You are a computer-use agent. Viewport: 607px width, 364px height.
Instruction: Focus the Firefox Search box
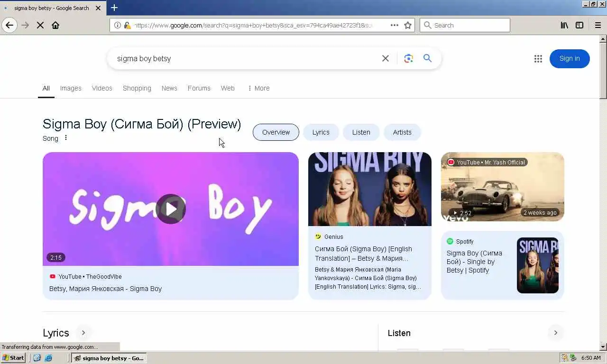(465, 25)
